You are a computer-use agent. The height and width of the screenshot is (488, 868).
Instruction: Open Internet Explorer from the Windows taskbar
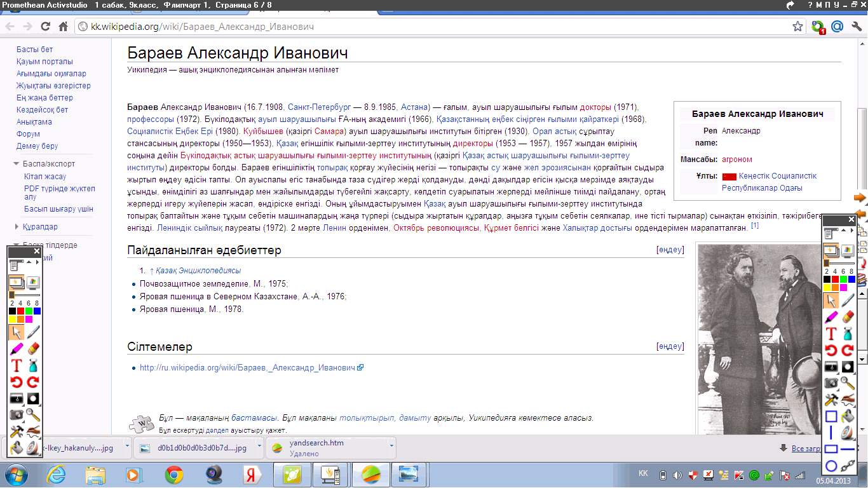[x=57, y=475]
